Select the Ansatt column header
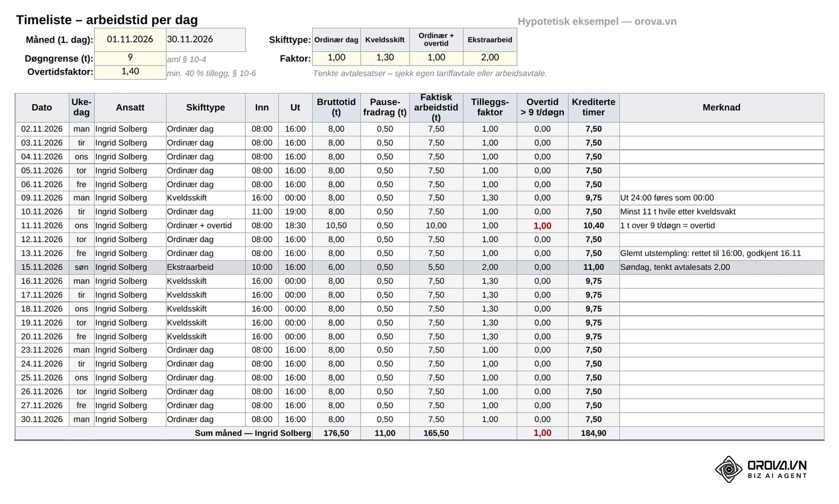 click(x=130, y=108)
